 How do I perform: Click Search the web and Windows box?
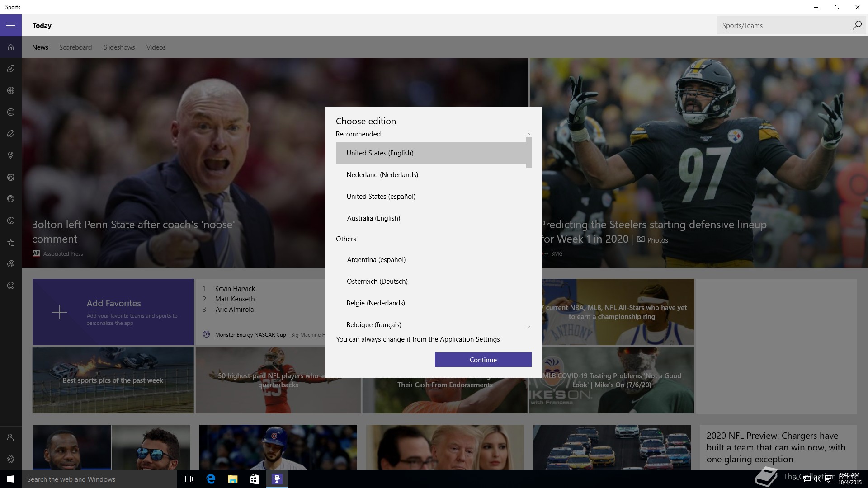coord(99,479)
